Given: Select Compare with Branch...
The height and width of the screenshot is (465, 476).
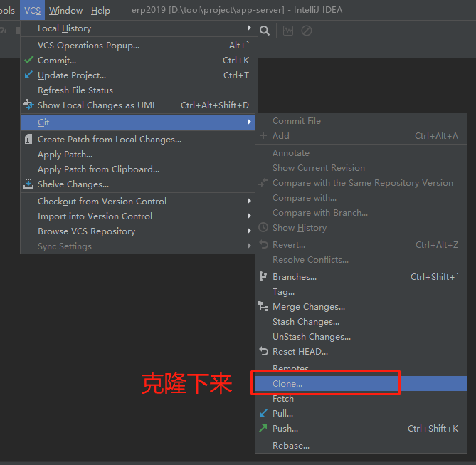Looking at the screenshot, I should (361, 212).
